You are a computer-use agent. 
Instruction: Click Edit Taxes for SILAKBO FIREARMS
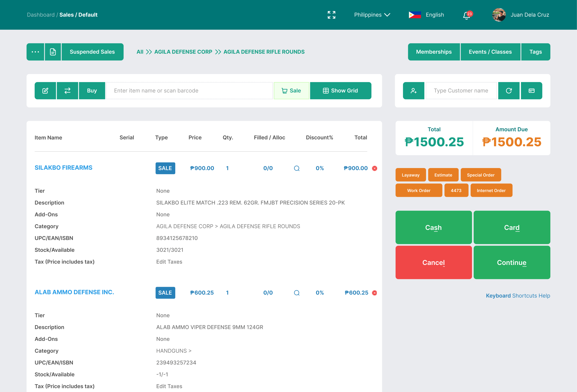(169, 262)
